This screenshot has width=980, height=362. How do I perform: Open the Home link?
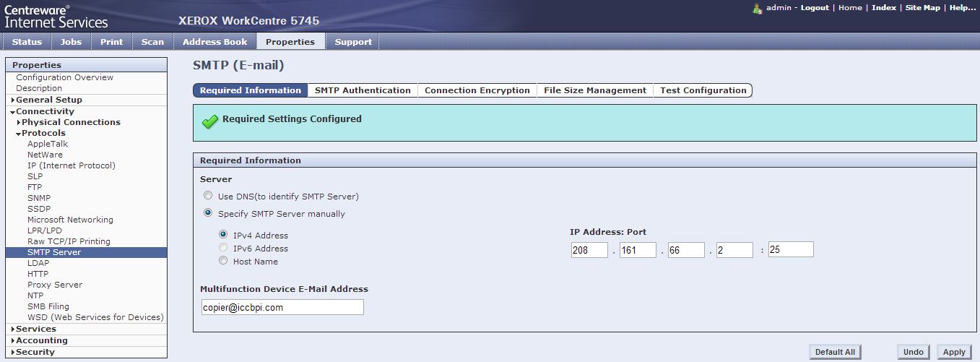(850, 8)
